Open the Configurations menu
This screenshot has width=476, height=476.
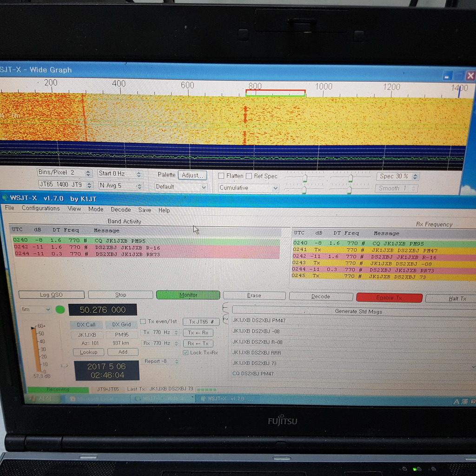[x=40, y=208]
